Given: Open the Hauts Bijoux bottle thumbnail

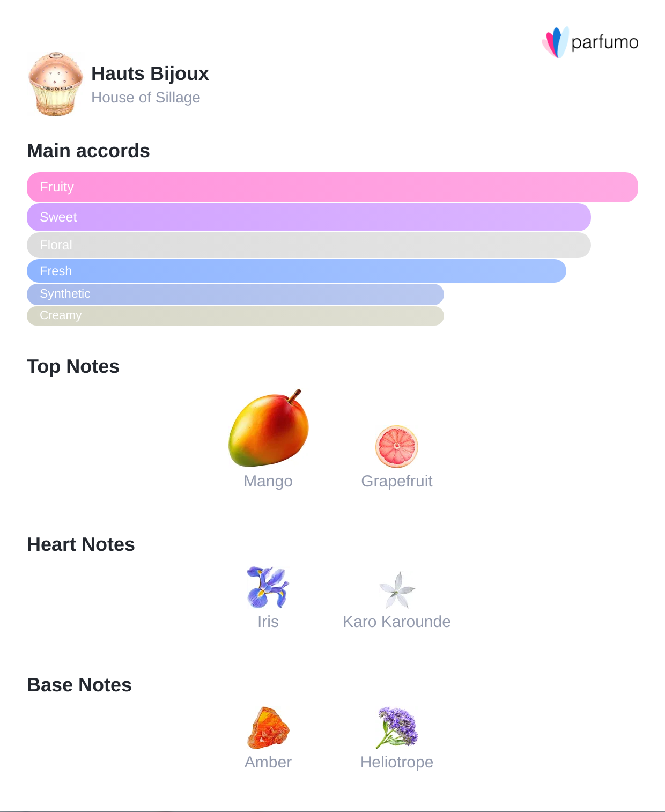Looking at the screenshot, I should coord(55,84).
